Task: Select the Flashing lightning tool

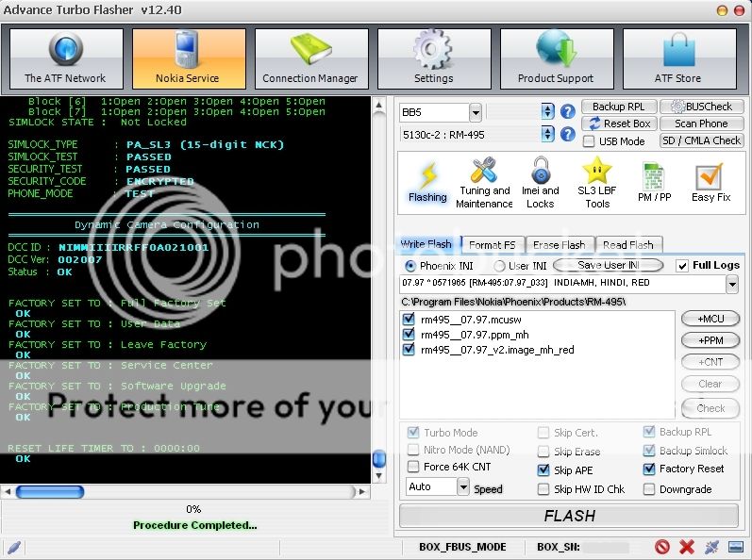Action: (427, 184)
